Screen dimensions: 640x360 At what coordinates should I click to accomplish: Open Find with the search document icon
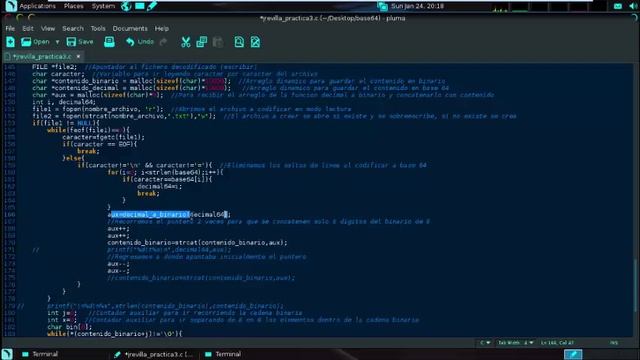[x=239, y=42]
